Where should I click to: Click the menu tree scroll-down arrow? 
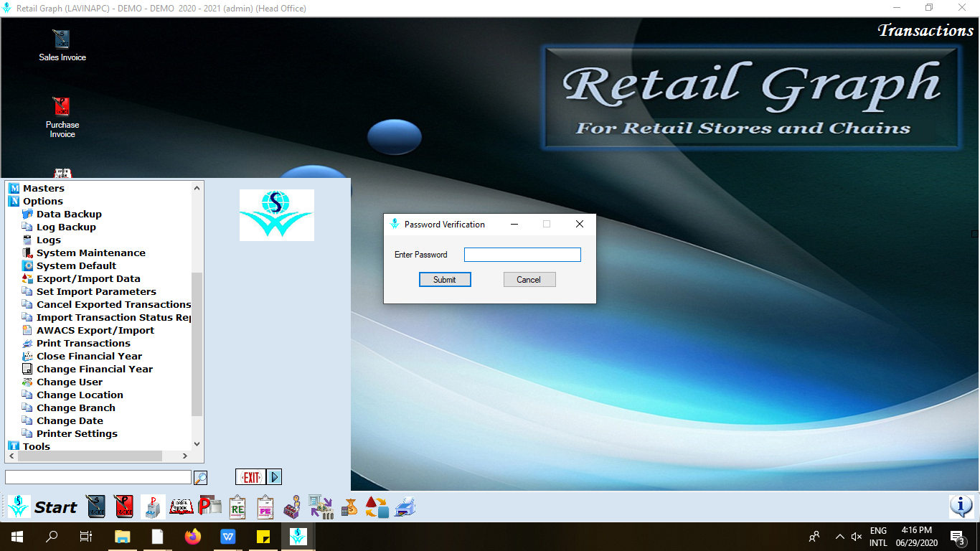point(197,444)
